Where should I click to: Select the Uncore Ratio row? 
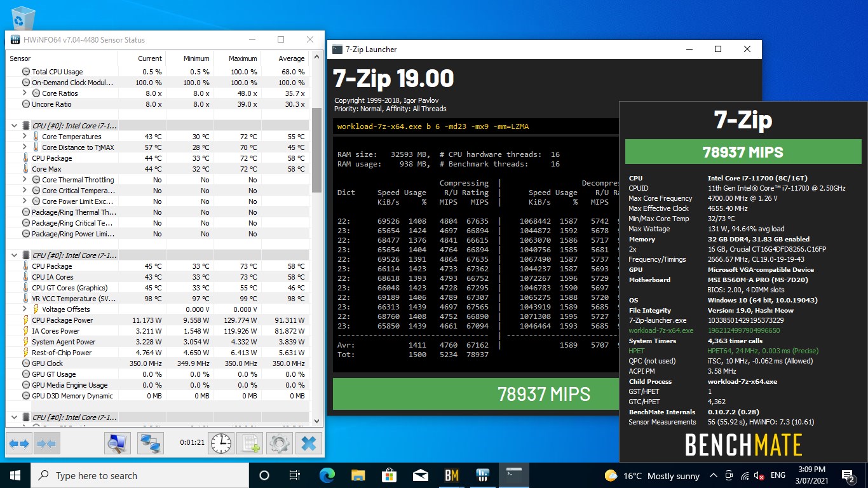point(157,104)
